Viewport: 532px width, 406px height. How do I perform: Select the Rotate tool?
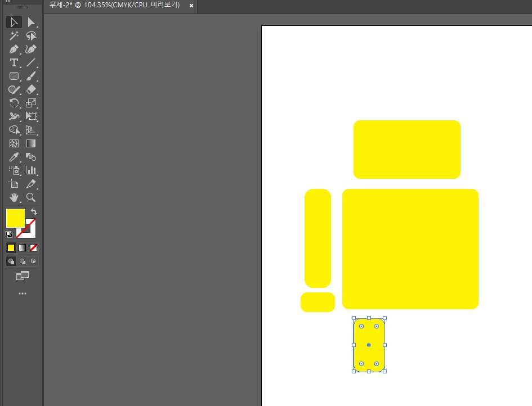(14, 103)
